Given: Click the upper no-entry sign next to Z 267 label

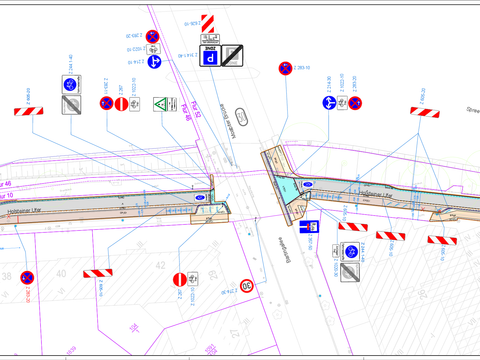Looking at the screenshot, I should click(x=121, y=104).
